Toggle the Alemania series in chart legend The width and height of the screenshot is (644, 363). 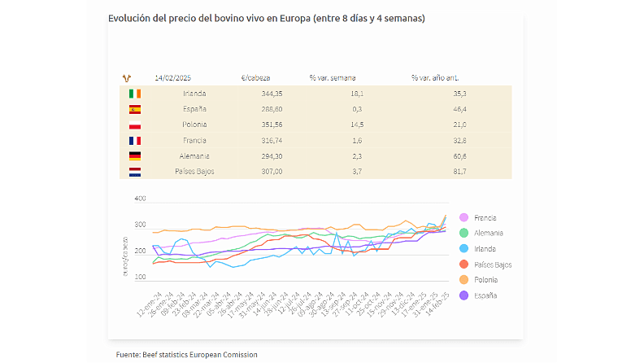[489, 234]
